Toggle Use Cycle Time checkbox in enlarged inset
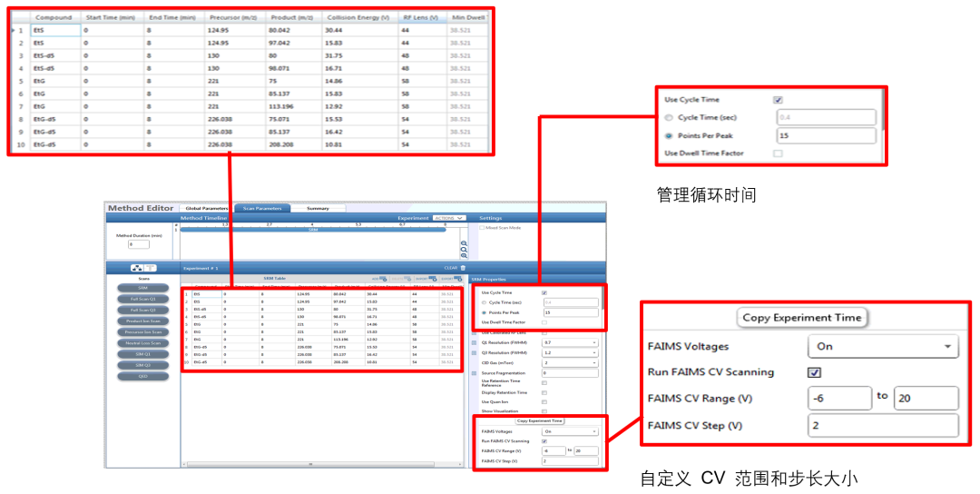Screen dimensions: 980x494 pos(778,100)
